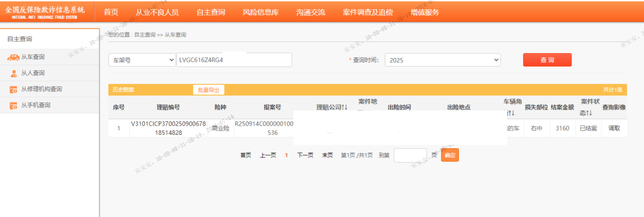Click page number 1 in pagination
This screenshot has height=217, width=644.
coord(287,155)
